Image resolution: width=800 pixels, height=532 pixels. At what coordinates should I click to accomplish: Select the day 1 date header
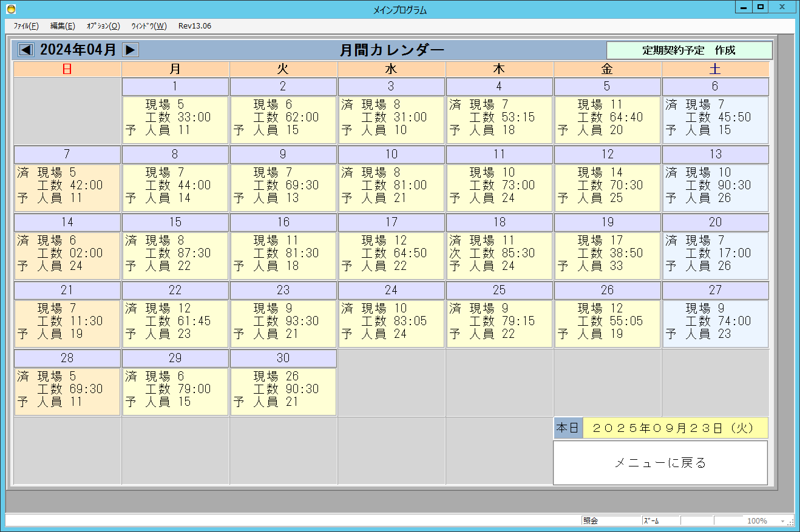coord(175,86)
